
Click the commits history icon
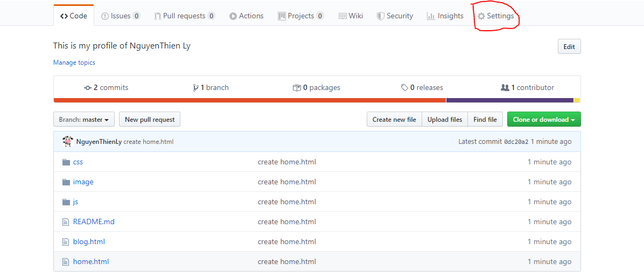pyautogui.click(x=87, y=88)
